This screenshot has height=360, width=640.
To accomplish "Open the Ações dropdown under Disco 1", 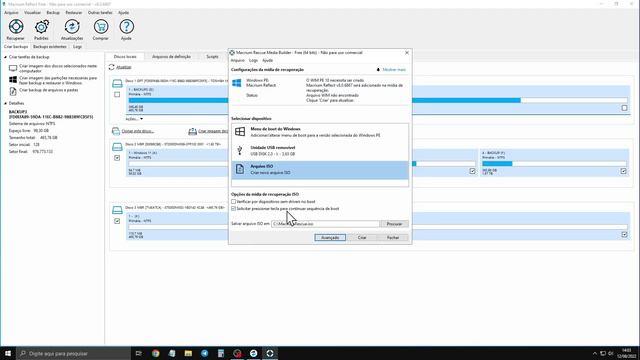I will pyautogui.click(x=134, y=119).
